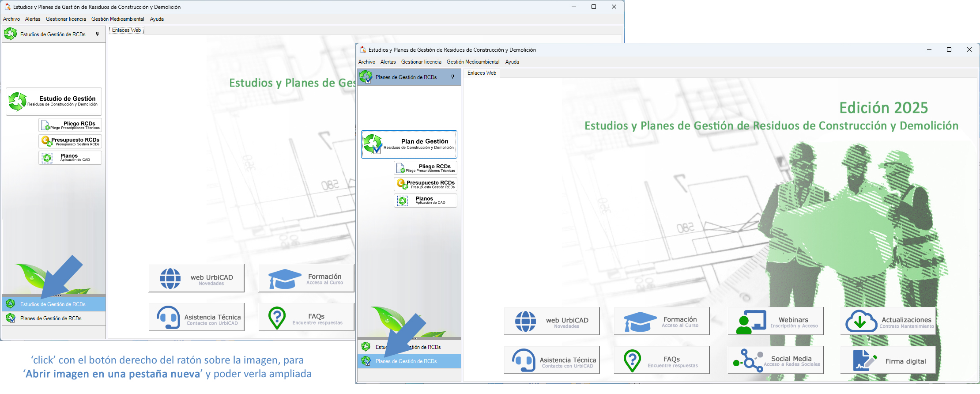This screenshot has height=394, width=980.
Task: Select Enlaces Web tab in front window
Action: 482,73
